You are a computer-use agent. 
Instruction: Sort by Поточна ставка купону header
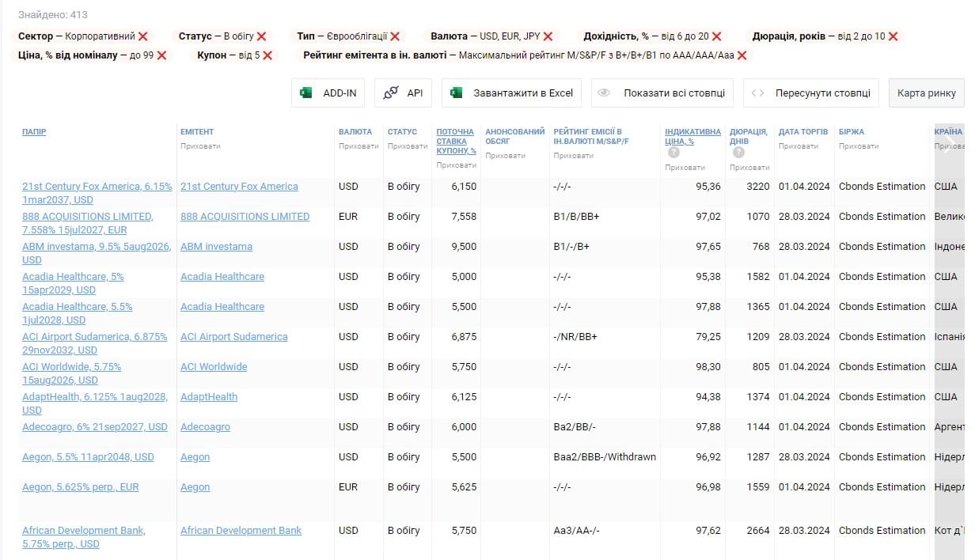coord(455,141)
